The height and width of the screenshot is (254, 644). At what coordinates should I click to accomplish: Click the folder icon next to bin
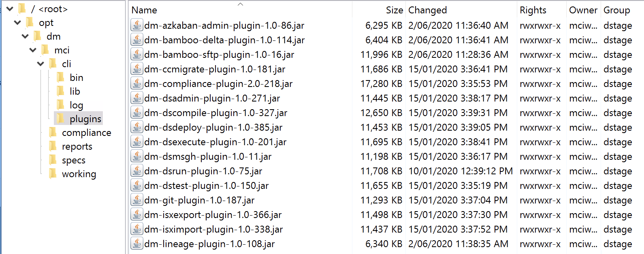pyautogui.click(x=61, y=77)
